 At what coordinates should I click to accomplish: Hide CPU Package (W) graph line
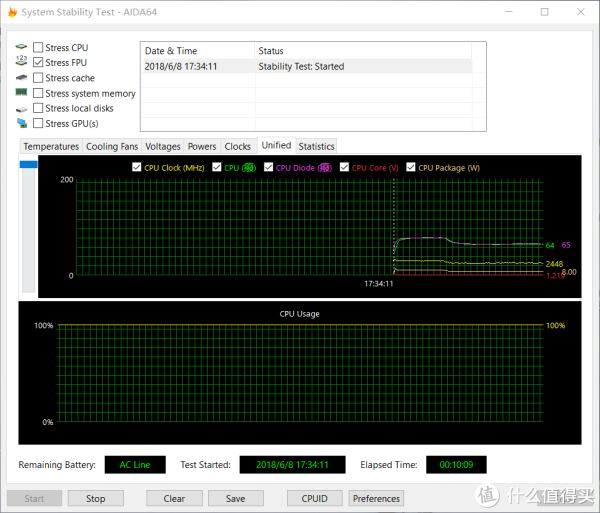(411, 168)
